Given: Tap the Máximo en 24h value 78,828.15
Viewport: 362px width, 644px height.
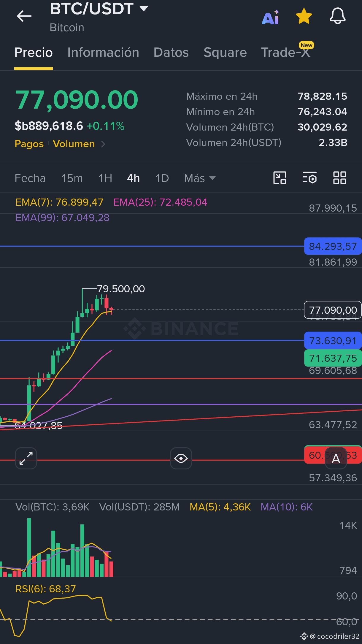Looking at the screenshot, I should pos(323,96).
